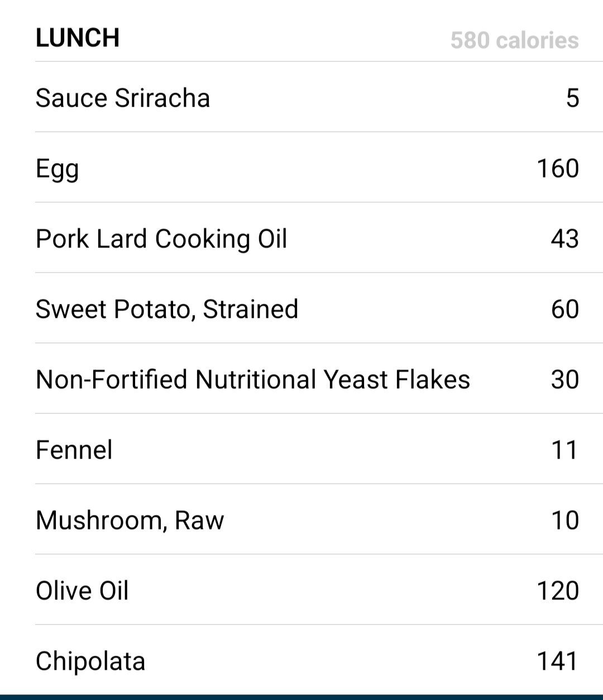Click the 120 calorie value for Olive Oil
The width and height of the screenshot is (603, 700).
[558, 591]
